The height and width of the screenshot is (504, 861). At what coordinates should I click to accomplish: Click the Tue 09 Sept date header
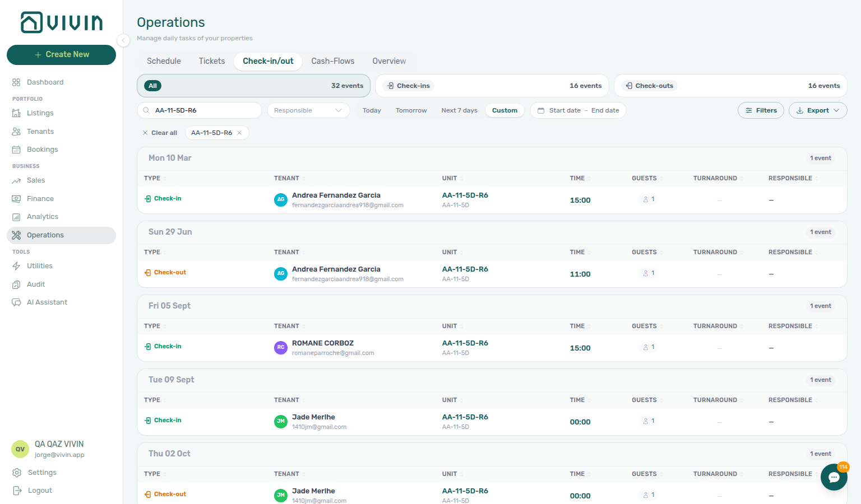172,380
